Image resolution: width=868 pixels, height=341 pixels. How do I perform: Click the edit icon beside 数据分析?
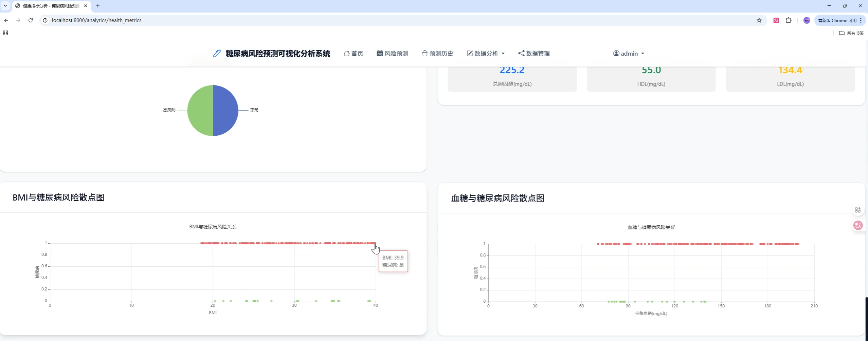click(x=469, y=53)
